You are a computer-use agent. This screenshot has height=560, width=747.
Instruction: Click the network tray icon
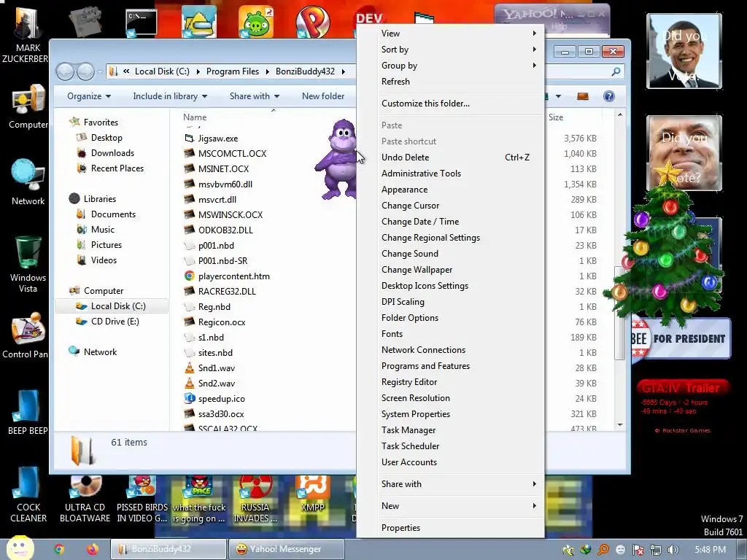point(656,550)
